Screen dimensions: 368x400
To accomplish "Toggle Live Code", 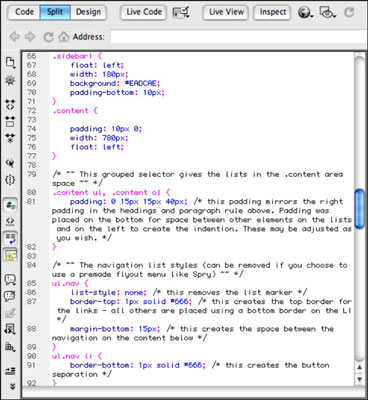I will tap(144, 12).
